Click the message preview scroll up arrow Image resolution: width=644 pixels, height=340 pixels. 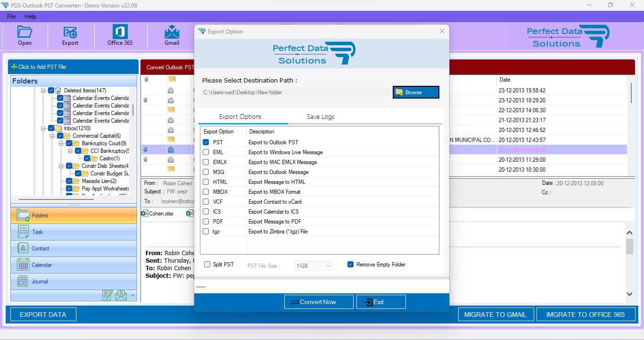629,233
